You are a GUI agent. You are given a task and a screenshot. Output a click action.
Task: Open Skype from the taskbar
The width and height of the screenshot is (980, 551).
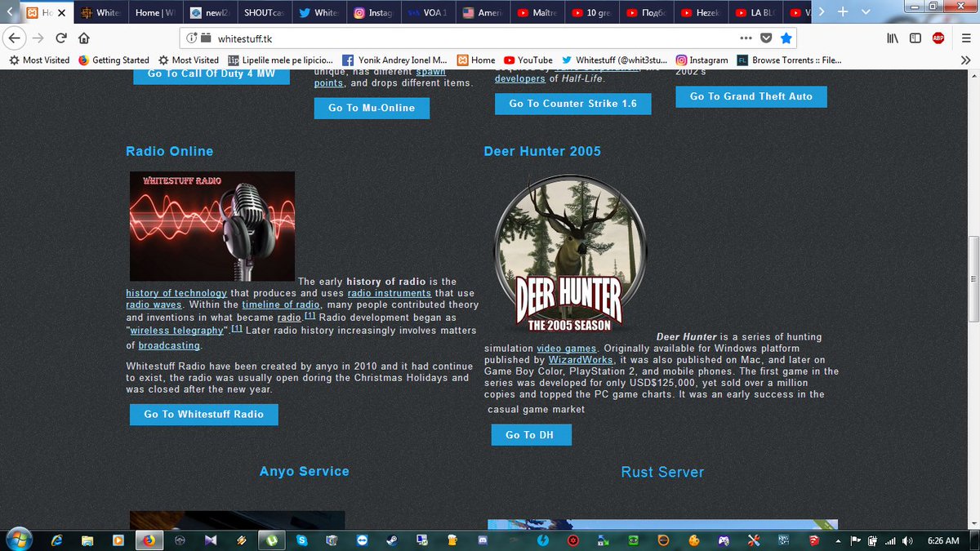point(301,540)
